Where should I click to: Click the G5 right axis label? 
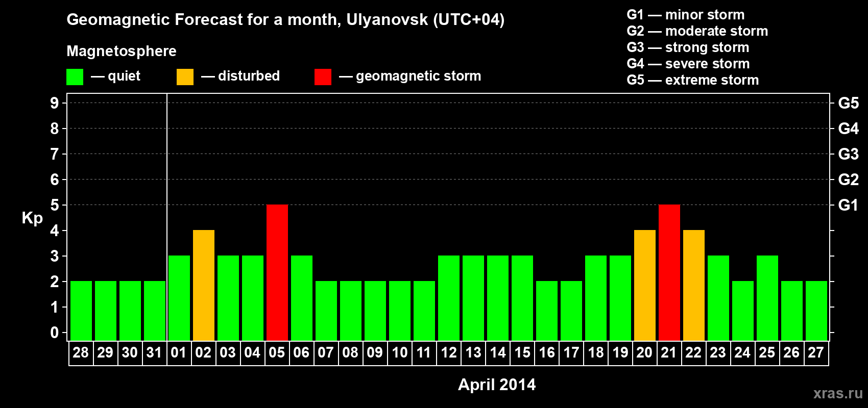(848, 103)
